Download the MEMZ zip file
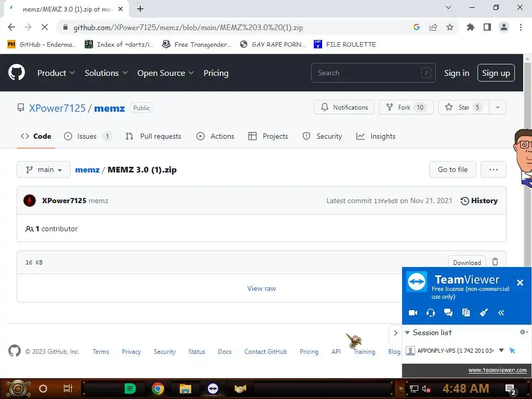The height and width of the screenshot is (399, 532). (467, 262)
